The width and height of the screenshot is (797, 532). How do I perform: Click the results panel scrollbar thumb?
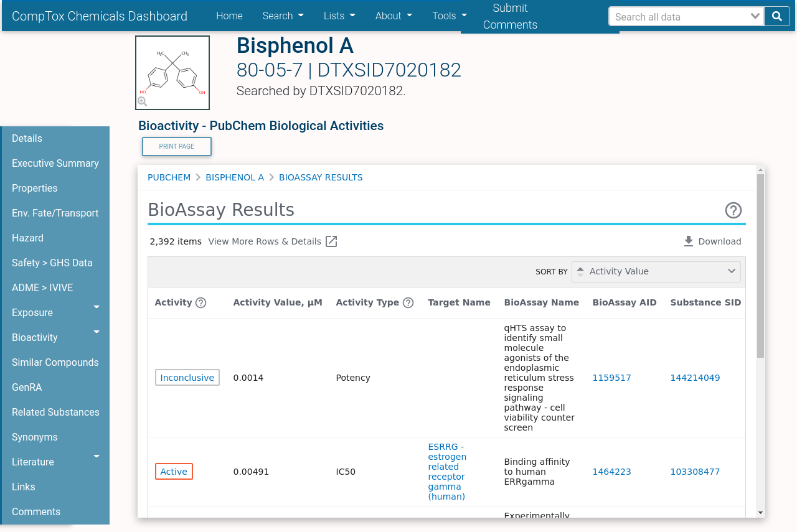(760, 266)
